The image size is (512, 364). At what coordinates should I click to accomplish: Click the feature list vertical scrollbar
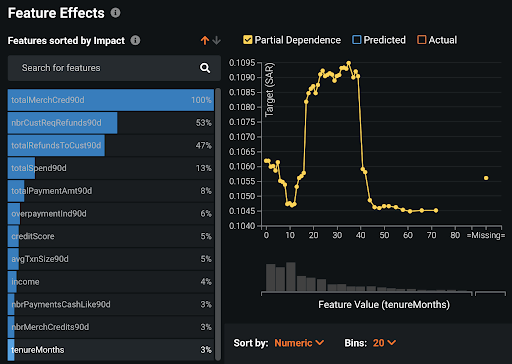point(218,224)
